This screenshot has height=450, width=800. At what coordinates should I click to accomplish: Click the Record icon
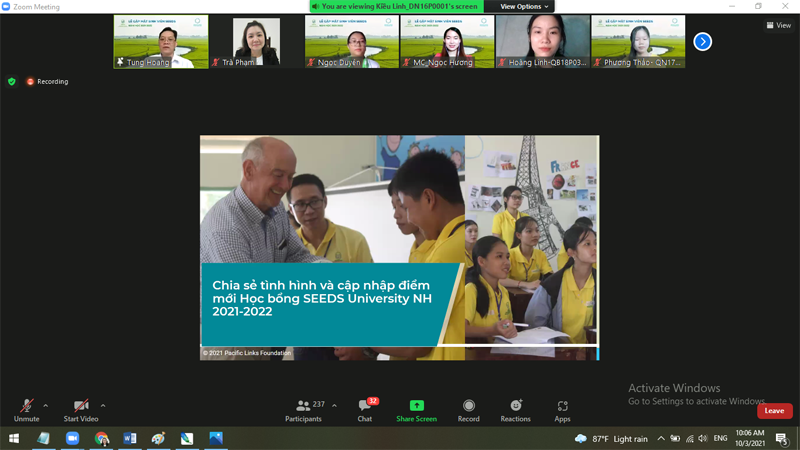point(468,406)
